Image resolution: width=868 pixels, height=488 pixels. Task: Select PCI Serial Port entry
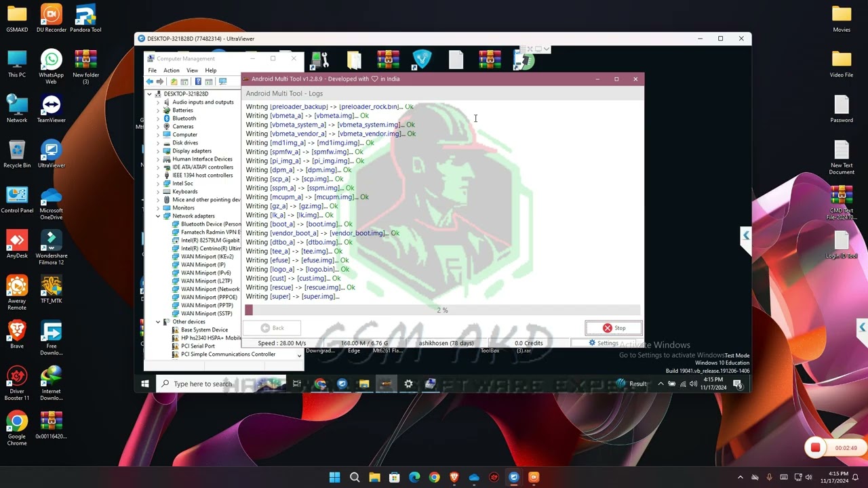[197, 346]
